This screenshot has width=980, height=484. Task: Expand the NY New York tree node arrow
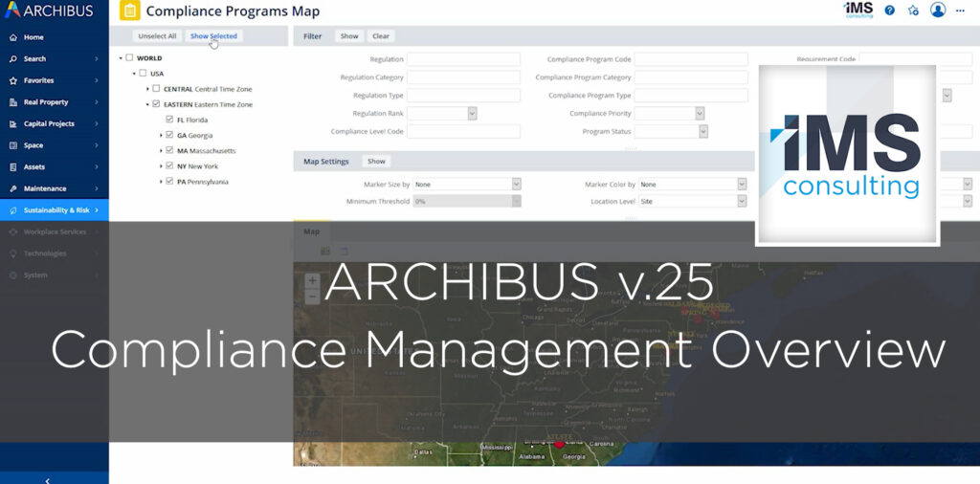point(161,166)
